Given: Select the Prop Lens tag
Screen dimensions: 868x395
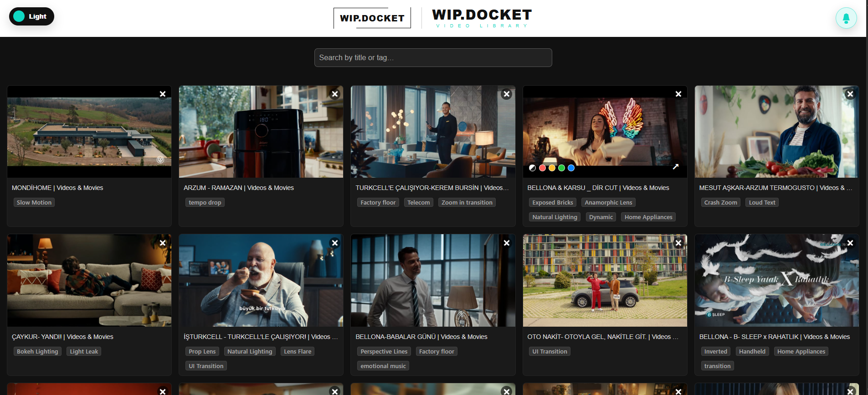Looking at the screenshot, I should [202, 351].
